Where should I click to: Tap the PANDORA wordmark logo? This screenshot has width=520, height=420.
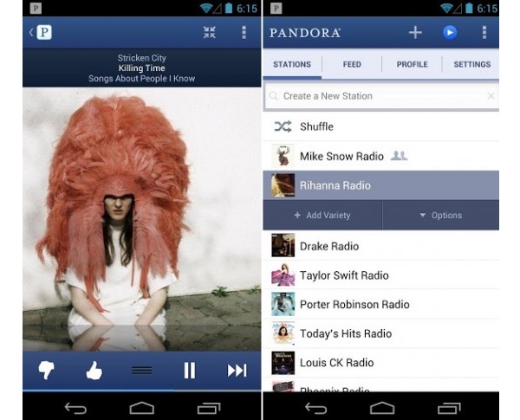pos(305,33)
